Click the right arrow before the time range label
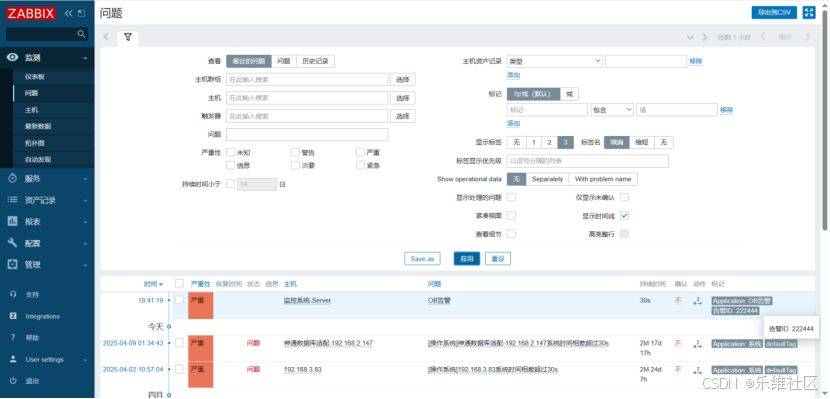 pos(705,37)
